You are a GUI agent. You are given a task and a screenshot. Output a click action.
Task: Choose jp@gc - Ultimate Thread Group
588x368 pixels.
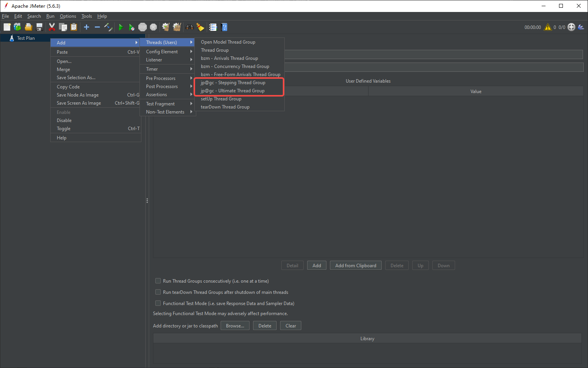click(x=240, y=91)
